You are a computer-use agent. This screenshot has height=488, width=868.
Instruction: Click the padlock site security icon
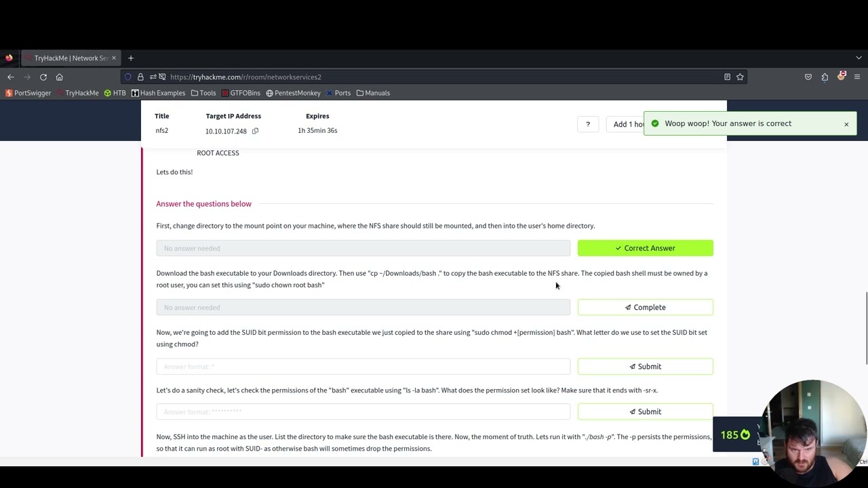[140, 77]
